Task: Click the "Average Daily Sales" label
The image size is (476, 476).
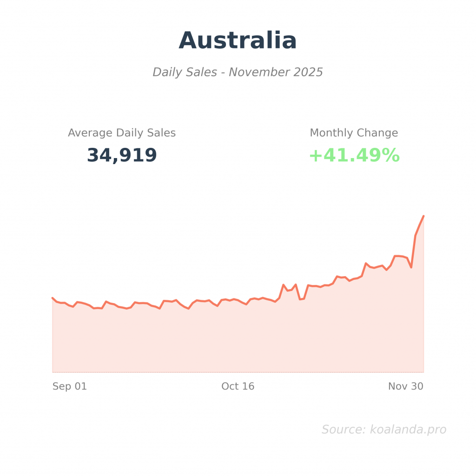Action: coord(122,133)
